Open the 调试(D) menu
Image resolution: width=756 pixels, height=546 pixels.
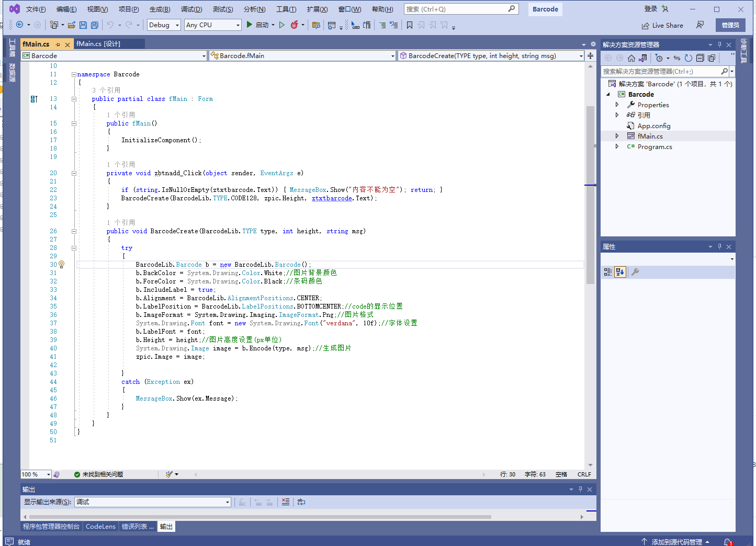pyautogui.click(x=191, y=9)
